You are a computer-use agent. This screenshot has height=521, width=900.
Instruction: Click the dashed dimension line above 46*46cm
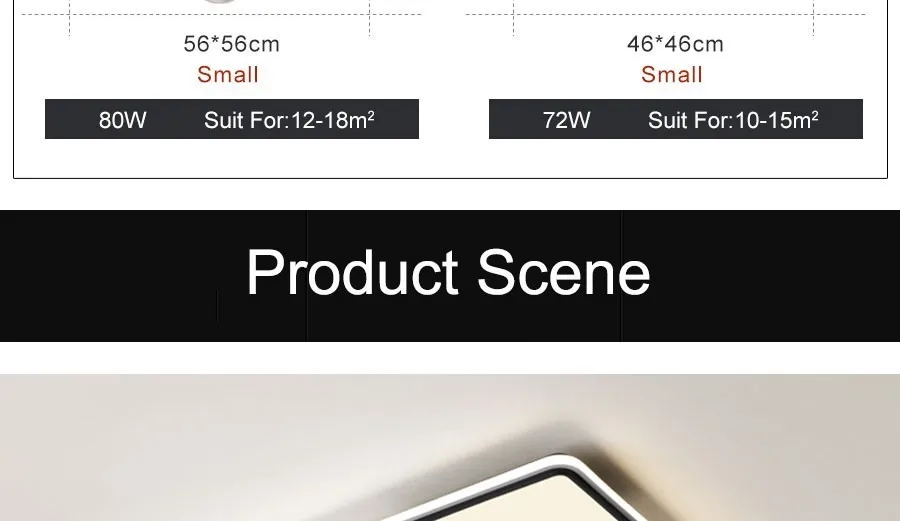click(x=666, y=14)
